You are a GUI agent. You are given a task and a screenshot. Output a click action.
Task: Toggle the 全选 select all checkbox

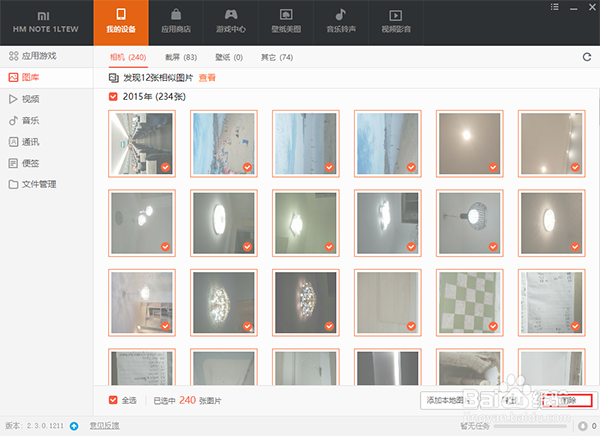tap(114, 400)
